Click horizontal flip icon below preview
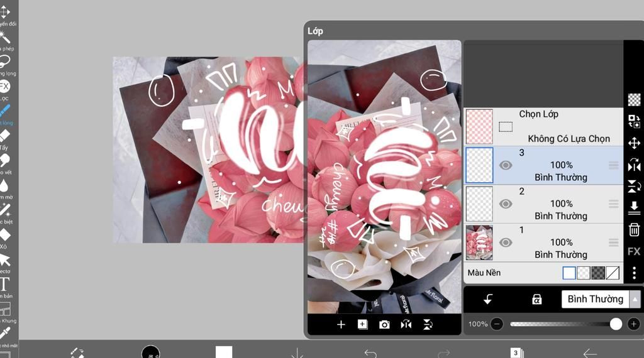The height and width of the screenshot is (358, 644). point(406,325)
